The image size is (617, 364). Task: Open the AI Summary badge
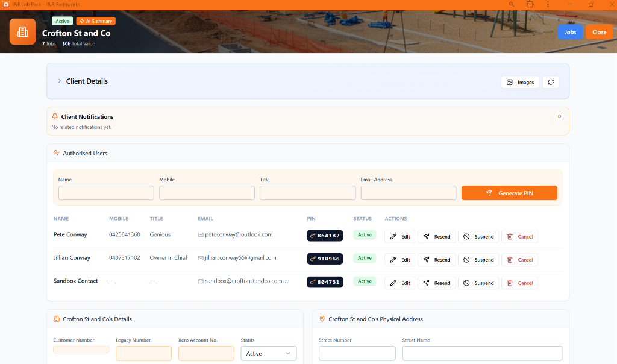click(x=96, y=21)
